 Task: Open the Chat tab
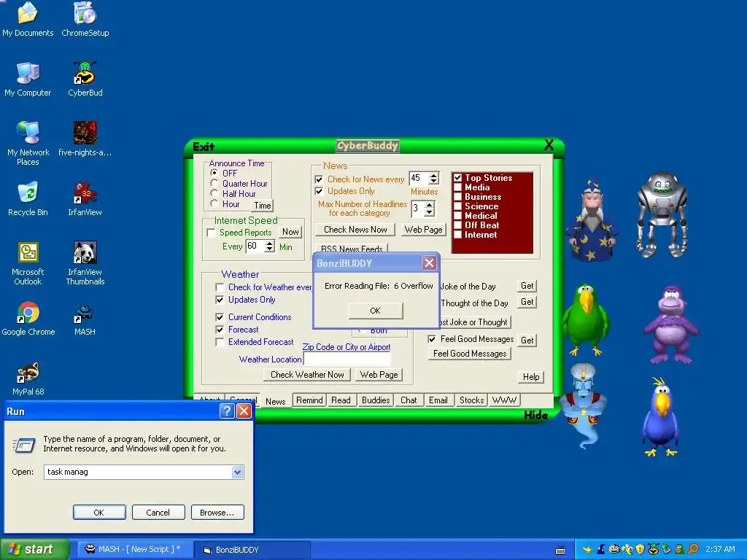(x=409, y=400)
